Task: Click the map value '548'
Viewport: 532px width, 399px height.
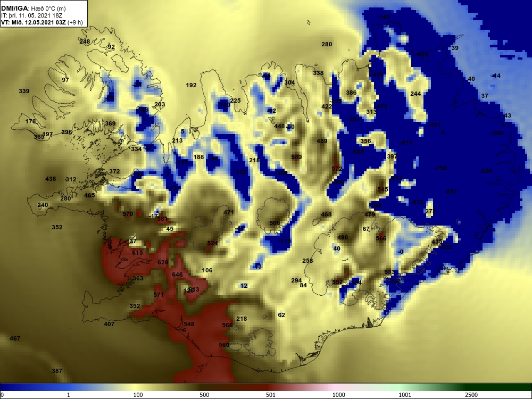Action: pyautogui.click(x=189, y=325)
